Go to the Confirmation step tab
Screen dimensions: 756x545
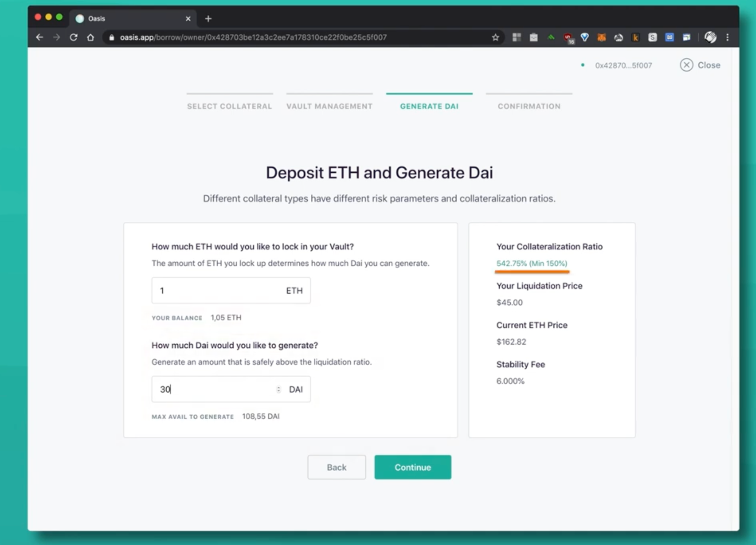(x=529, y=106)
